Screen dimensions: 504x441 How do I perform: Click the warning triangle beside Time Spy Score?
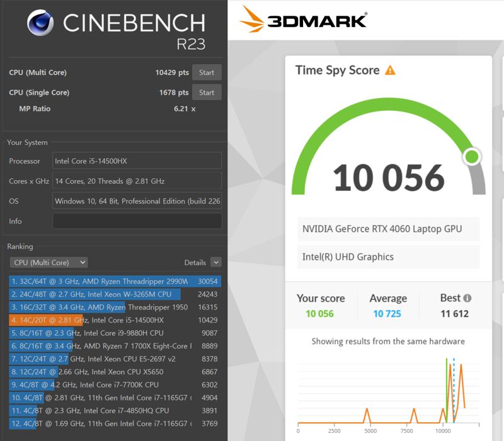coord(390,70)
